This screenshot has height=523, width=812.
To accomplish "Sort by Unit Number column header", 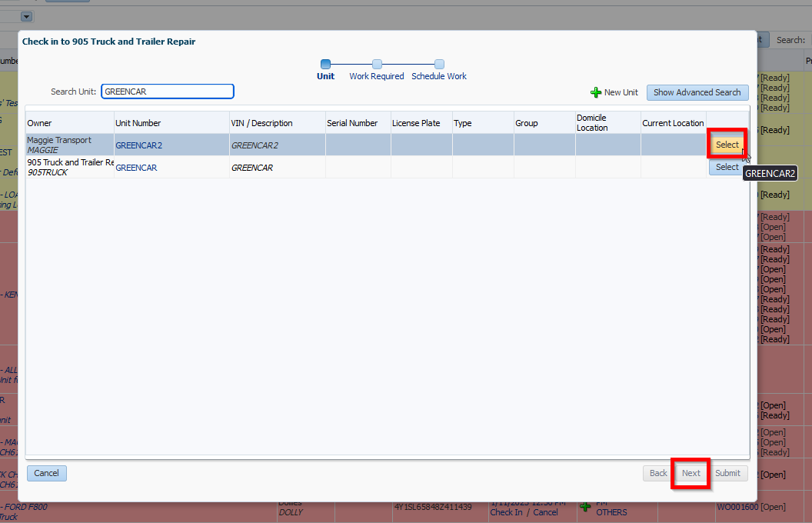I will [x=172, y=123].
